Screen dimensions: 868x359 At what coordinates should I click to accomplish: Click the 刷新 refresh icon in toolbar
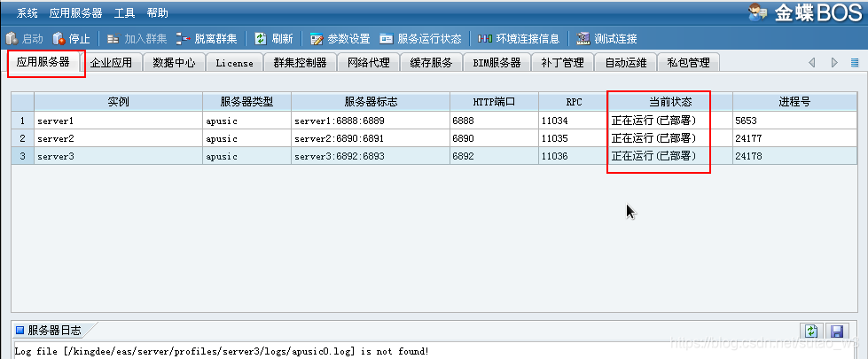point(261,39)
